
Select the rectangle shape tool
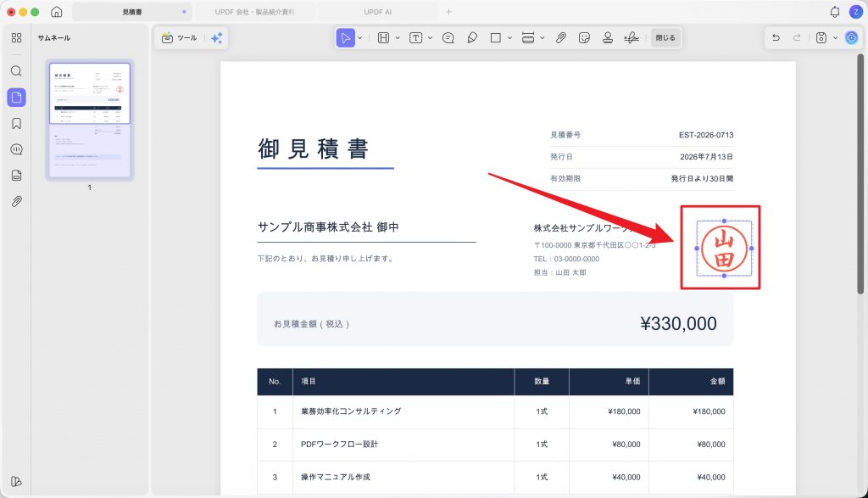coord(495,37)
